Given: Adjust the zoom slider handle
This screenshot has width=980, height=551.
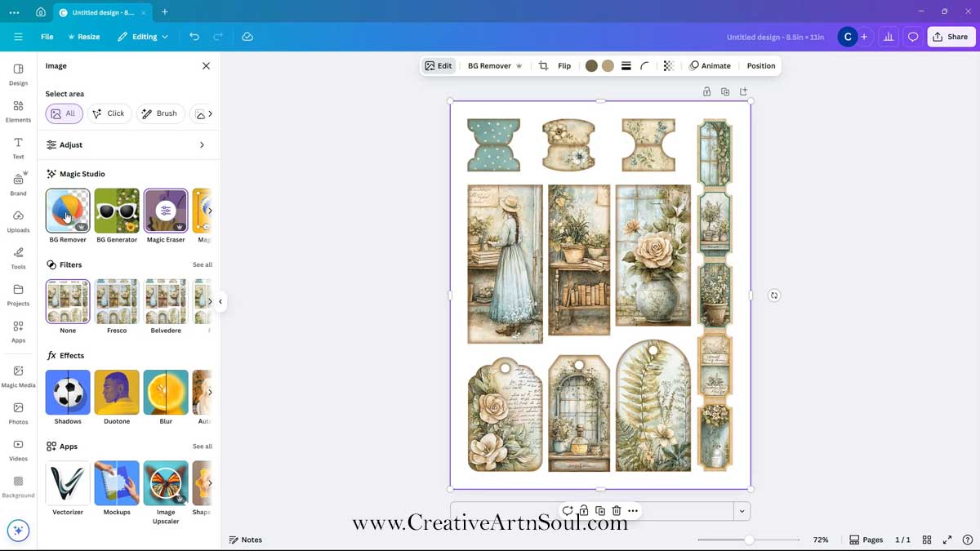Looking at the screenshot, I should pos(749,540).
